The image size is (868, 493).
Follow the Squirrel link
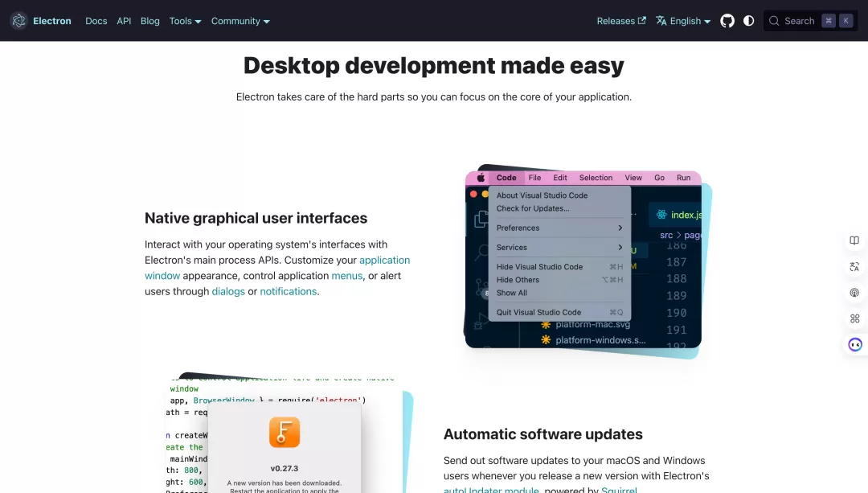(x=619, y=490)
